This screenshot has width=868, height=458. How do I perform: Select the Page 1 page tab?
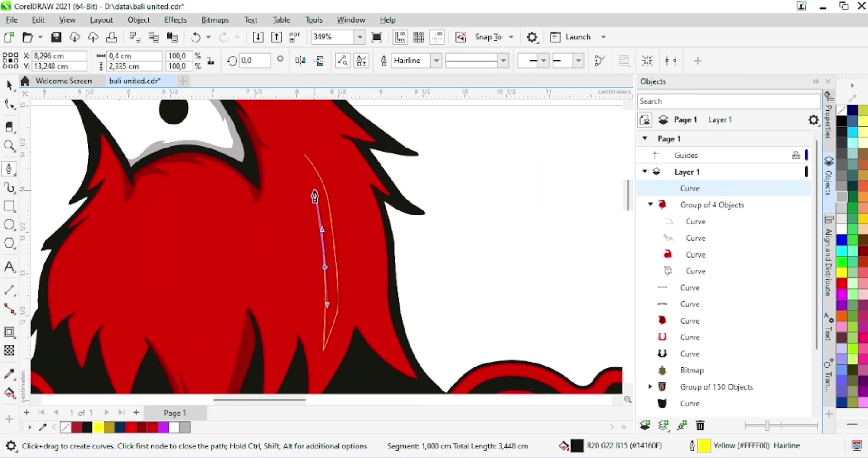pos(175,413)
